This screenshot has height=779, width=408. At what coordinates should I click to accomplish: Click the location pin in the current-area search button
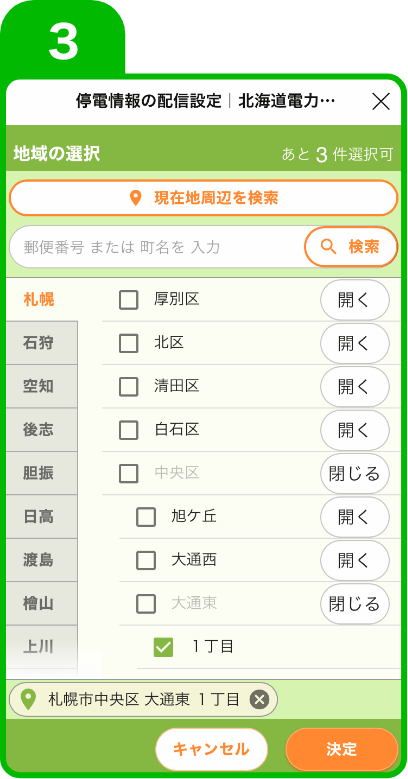135,198
